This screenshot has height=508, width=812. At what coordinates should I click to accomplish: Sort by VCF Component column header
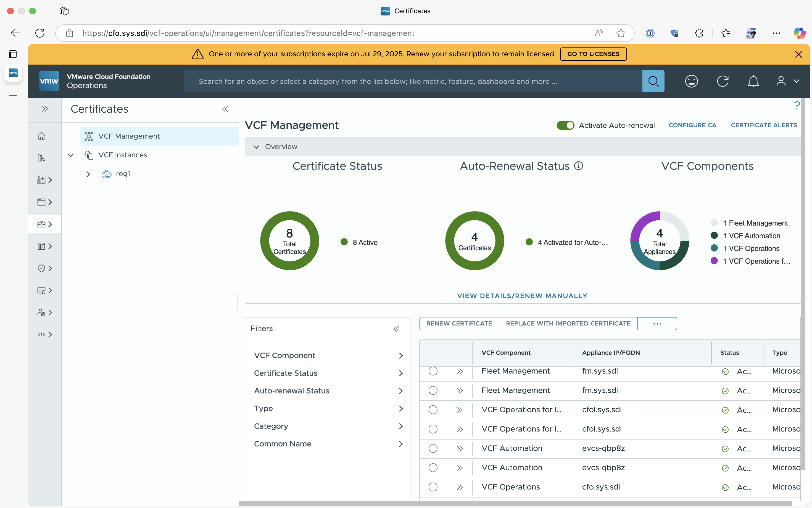pos(506,353)
